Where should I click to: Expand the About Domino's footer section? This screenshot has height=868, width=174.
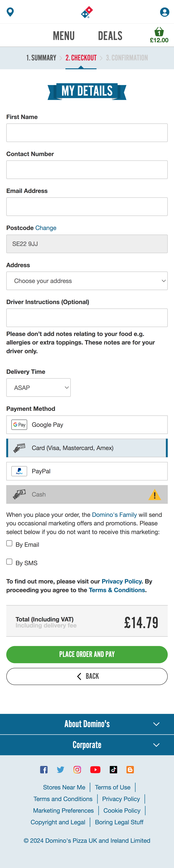point(87,724)
